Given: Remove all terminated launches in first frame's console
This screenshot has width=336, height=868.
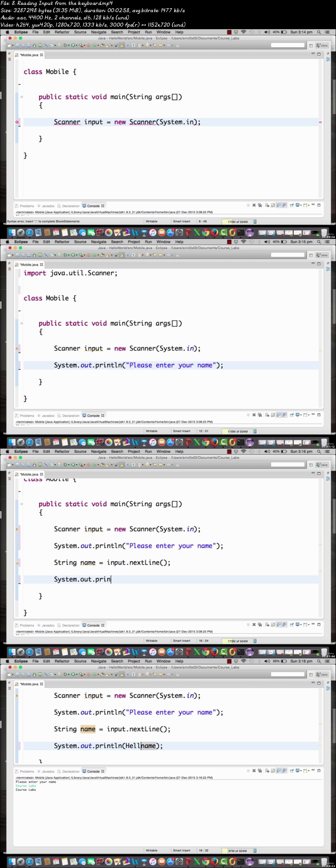Looking at the screenshot, I should point(260,205).
